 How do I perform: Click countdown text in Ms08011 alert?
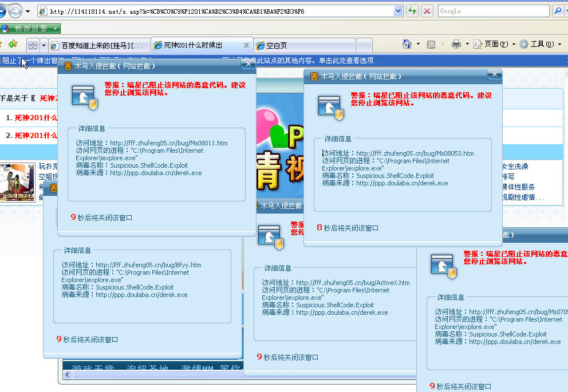pos(101,217)
